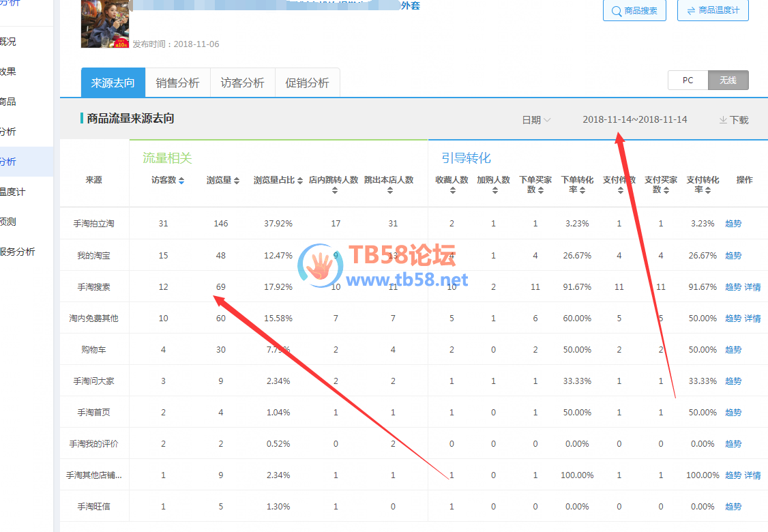The height and width of the screenshot is (532, 768).
Task: Click 操作 column header
Action: (745, 180)
